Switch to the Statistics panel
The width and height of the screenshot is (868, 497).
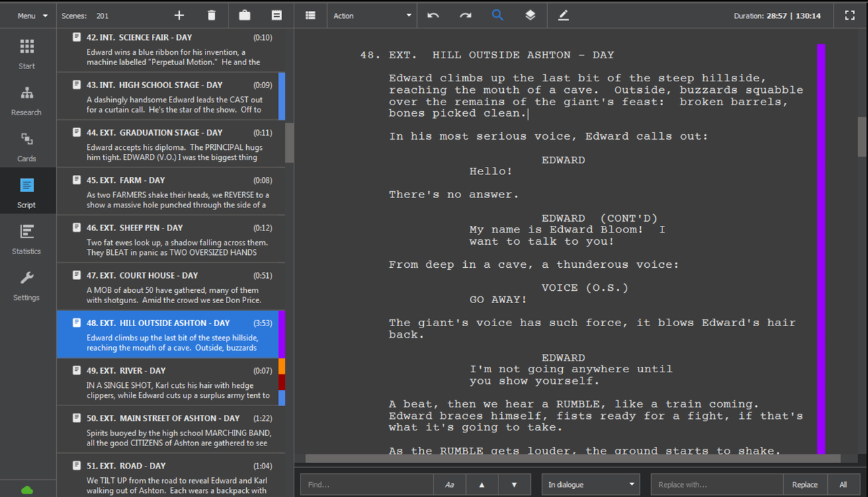26,237
